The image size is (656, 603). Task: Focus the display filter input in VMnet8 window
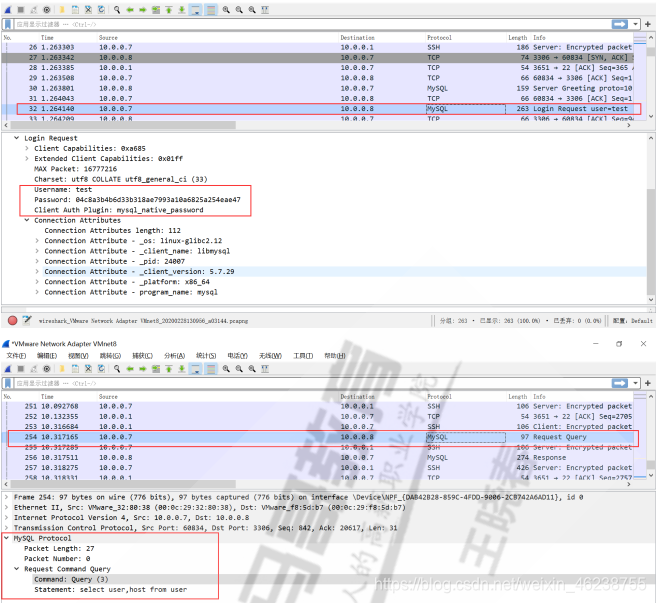point(312,383)
